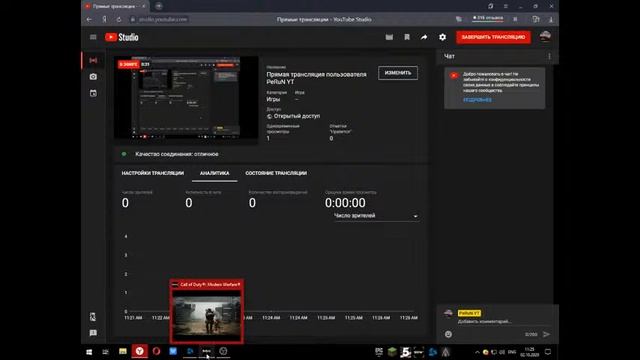Click the PeRuN YT chat username badge
The image size is (640, 360).
point(469,313)
